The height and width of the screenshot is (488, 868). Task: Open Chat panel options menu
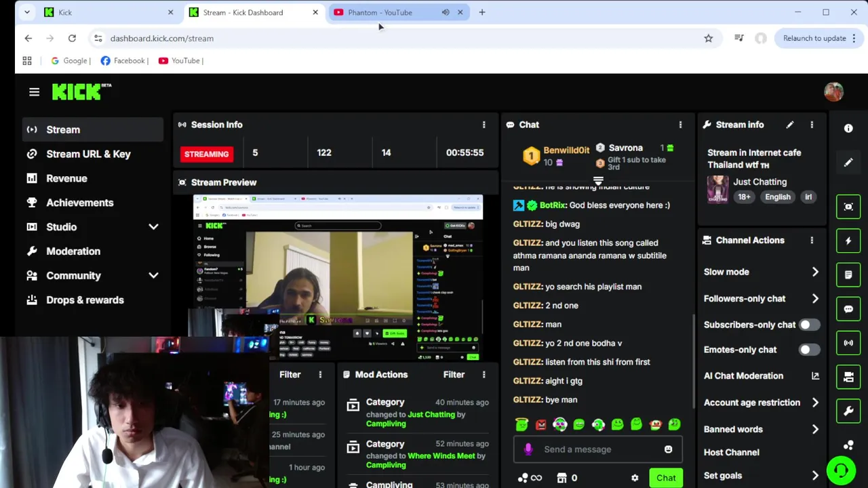pyautogui.click(x=680, y=125)
